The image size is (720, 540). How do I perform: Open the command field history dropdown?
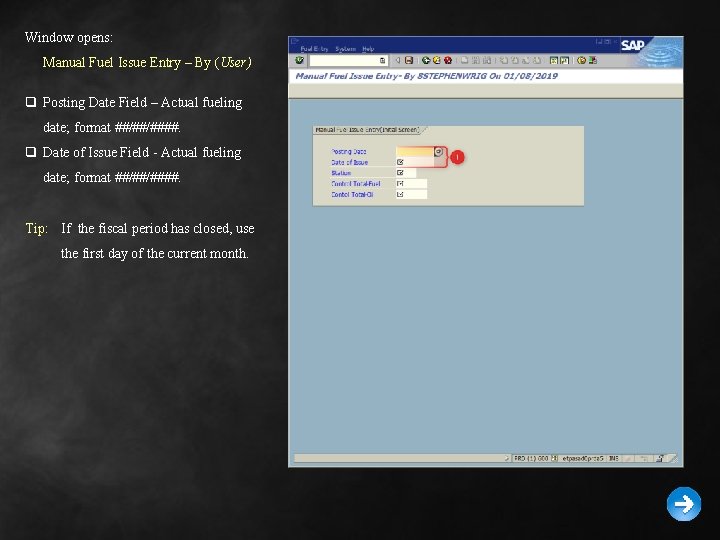pos(382,61)
